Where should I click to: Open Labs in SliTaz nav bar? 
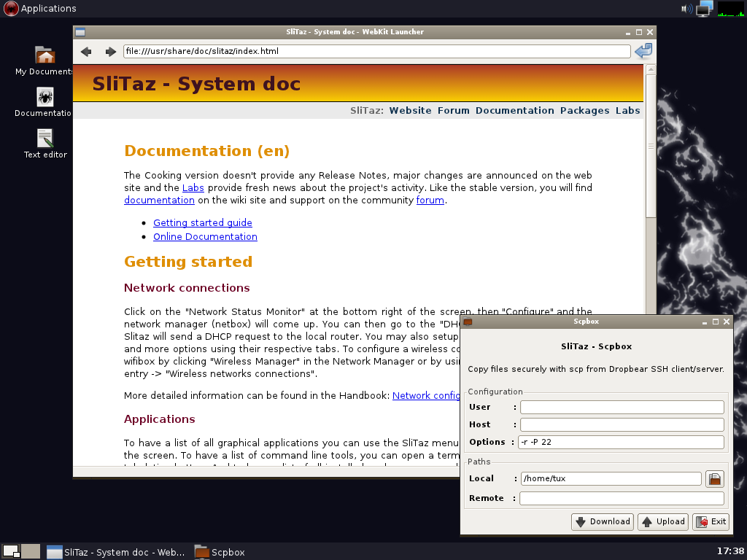point(627,111)
